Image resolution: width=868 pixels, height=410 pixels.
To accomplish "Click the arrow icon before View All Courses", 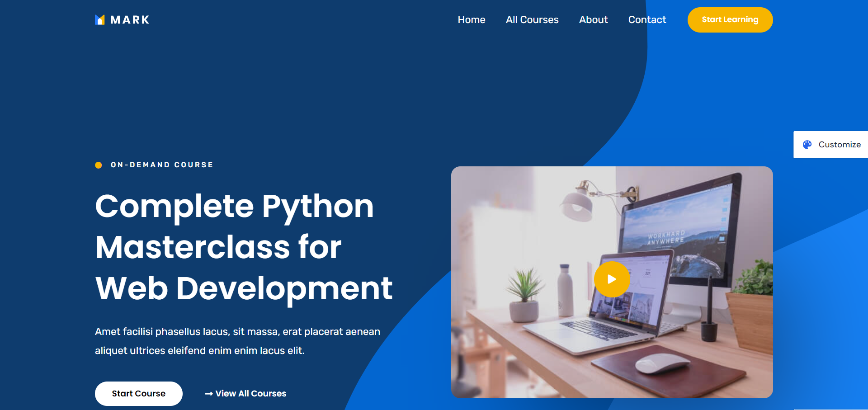I will pyautogui.click(x=208, y=394).
